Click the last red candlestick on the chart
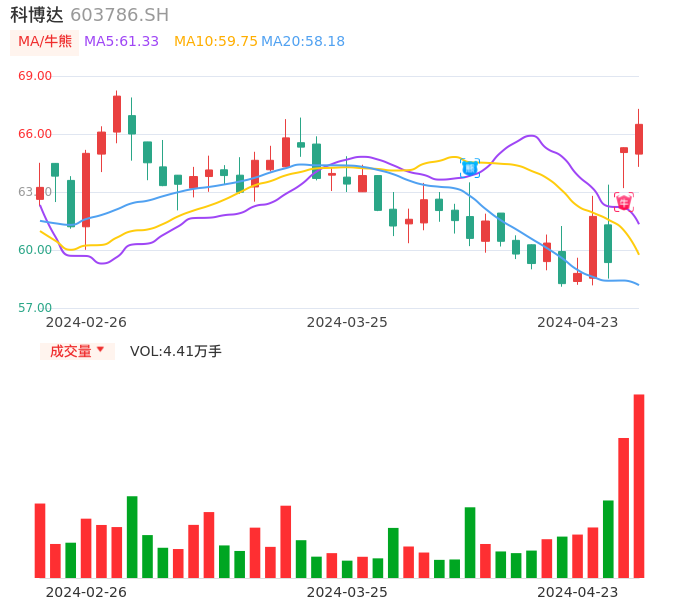 [x=639, y=139]
